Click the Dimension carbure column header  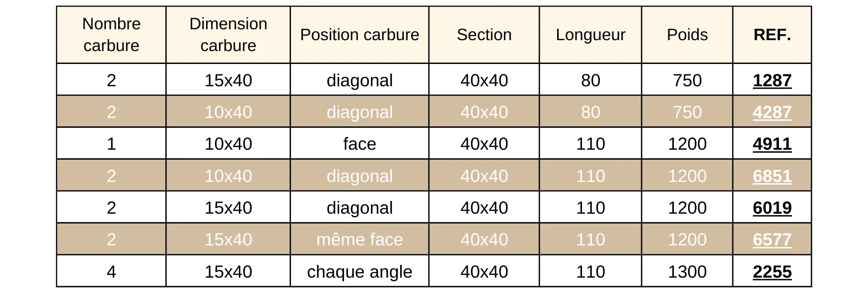(x=228, y=35)
